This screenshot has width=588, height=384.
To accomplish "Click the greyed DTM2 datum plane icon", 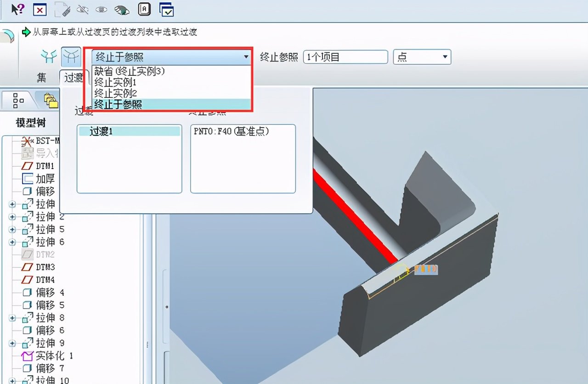I will (28, 254).
